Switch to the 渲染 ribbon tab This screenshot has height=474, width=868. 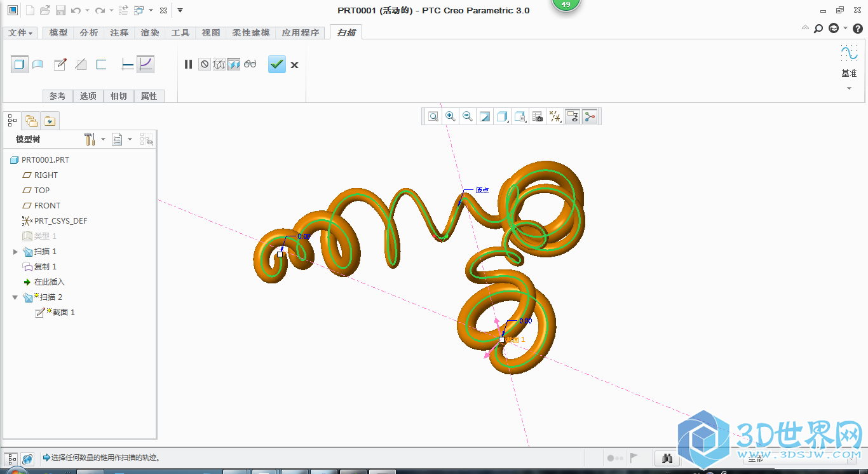click(150, 32)
